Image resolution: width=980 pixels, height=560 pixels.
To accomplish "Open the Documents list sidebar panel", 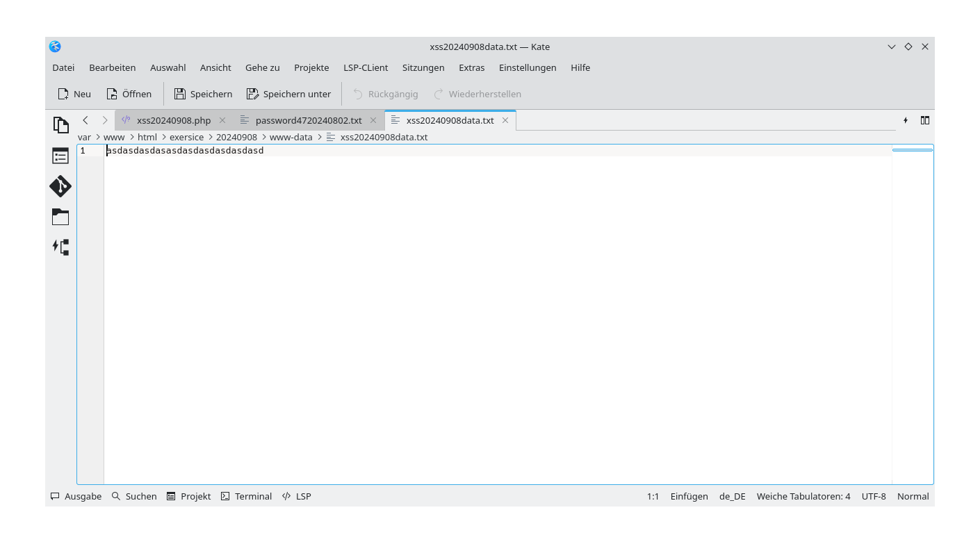I will (60, 124).
